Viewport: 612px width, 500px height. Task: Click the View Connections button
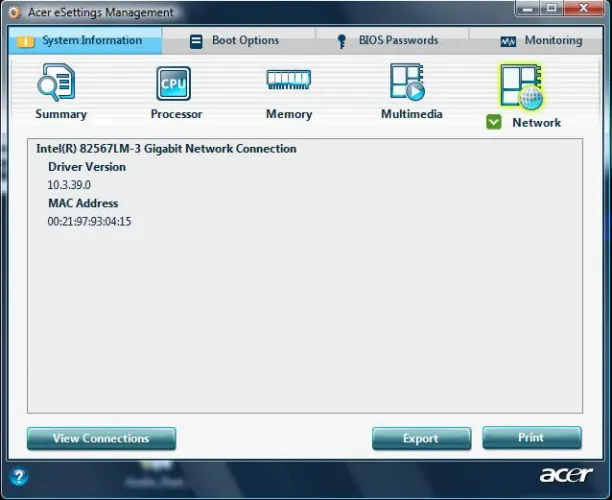(x=101, y=438)
